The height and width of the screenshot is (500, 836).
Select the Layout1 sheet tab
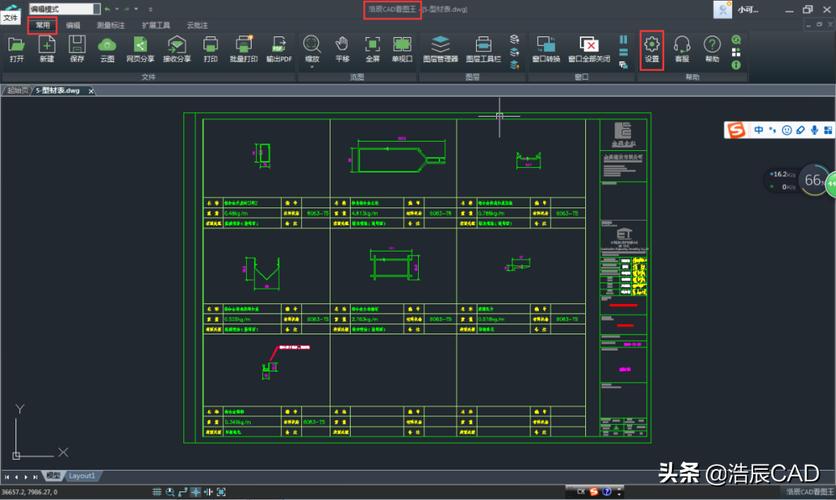(82, 475)
